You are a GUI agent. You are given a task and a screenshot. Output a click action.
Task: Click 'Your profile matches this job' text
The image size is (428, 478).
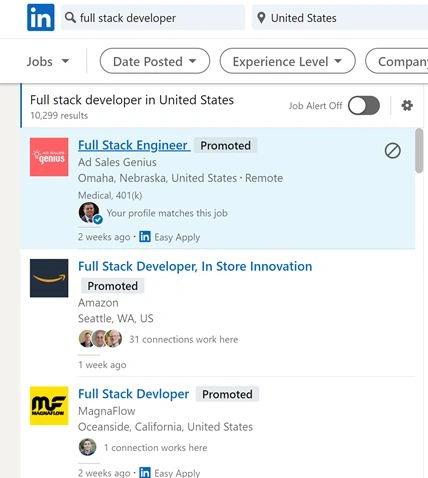[167, 213]
